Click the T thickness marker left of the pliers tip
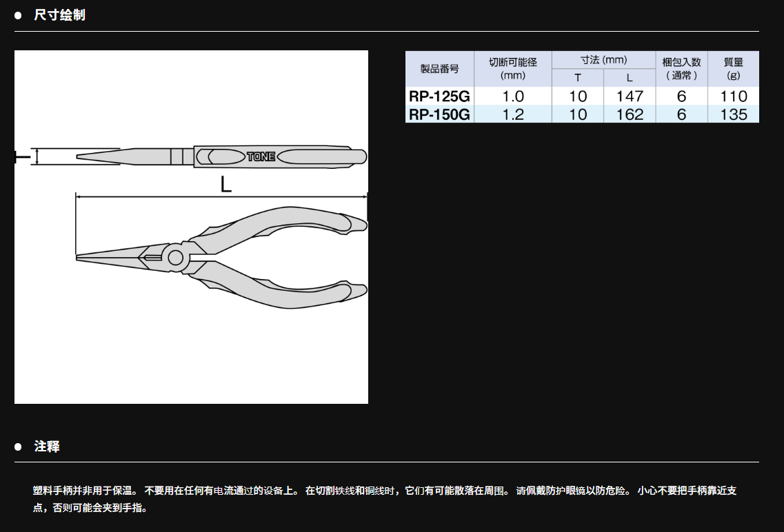This screenshot has height=532, width=784. [x=22, y=157]
